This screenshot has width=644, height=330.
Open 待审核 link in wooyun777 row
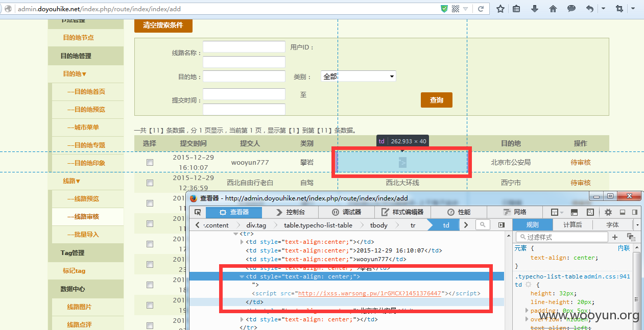pos(581,162)
